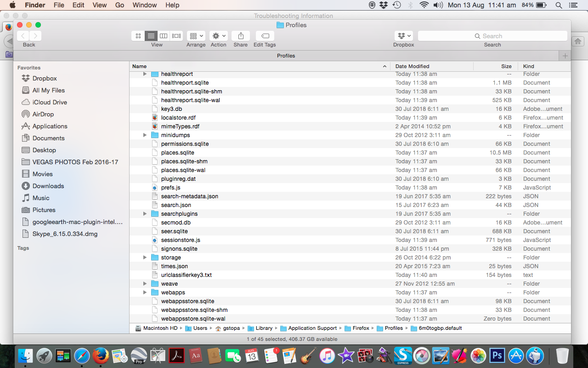
Task: Open the File menu
Action: (59, 5)
